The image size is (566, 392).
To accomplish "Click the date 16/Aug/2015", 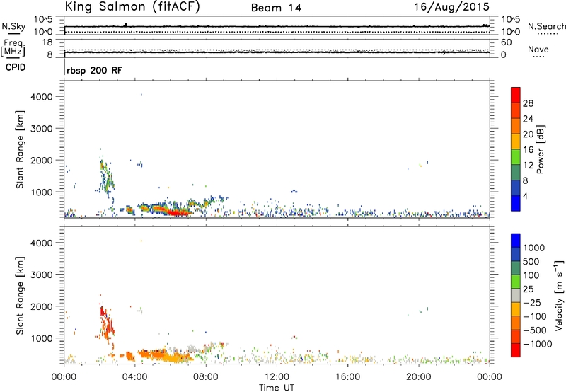I will pos(452,7).
